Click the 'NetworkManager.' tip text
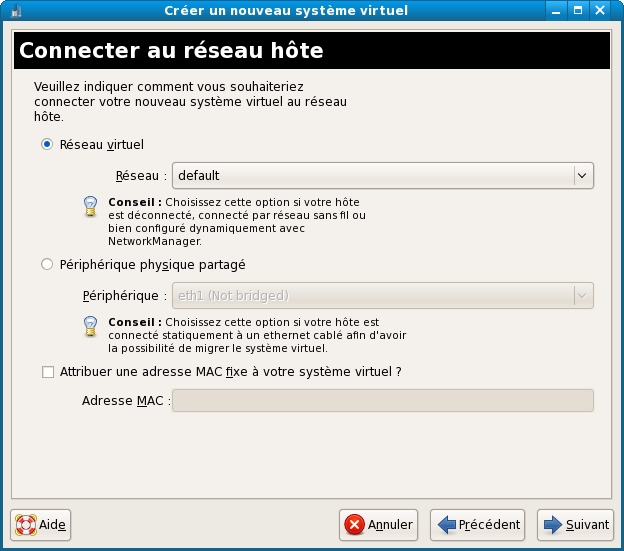The image size is (624, 551). (x=155, y=241)
